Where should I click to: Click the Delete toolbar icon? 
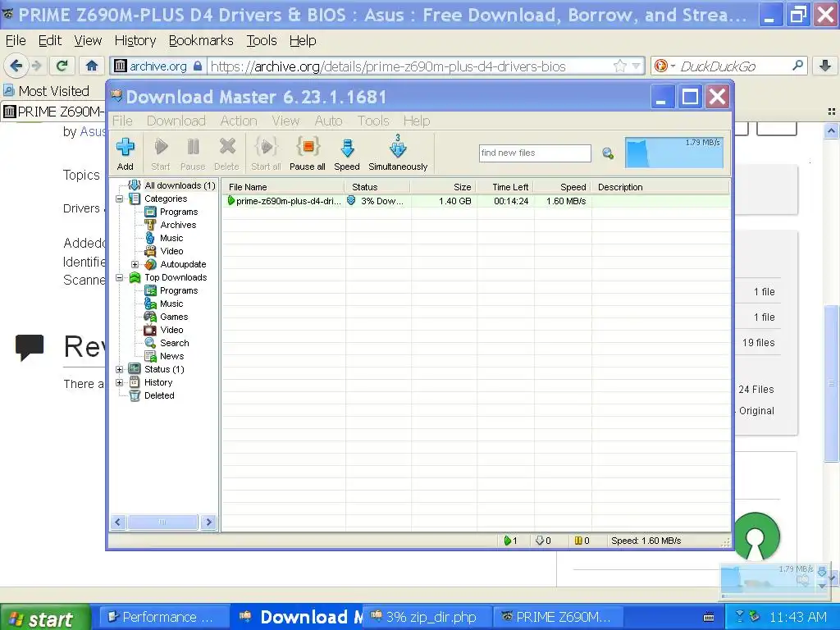point(226,153)
